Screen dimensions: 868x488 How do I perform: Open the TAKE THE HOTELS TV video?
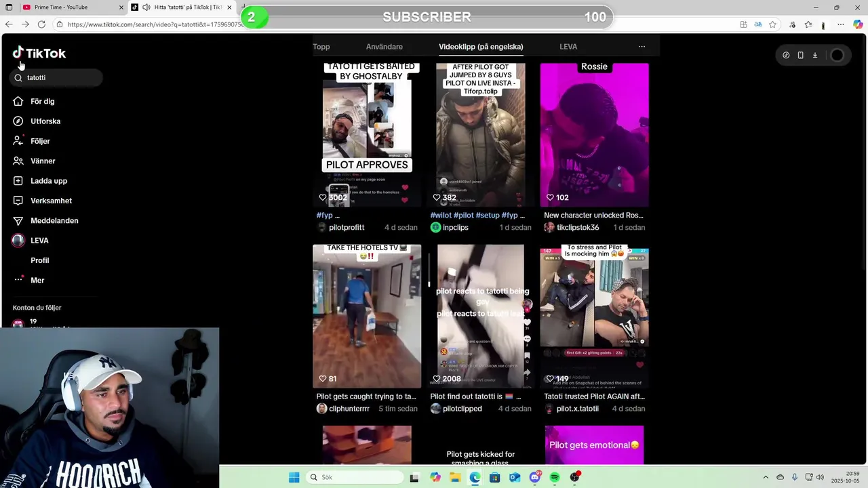[367, 317]
